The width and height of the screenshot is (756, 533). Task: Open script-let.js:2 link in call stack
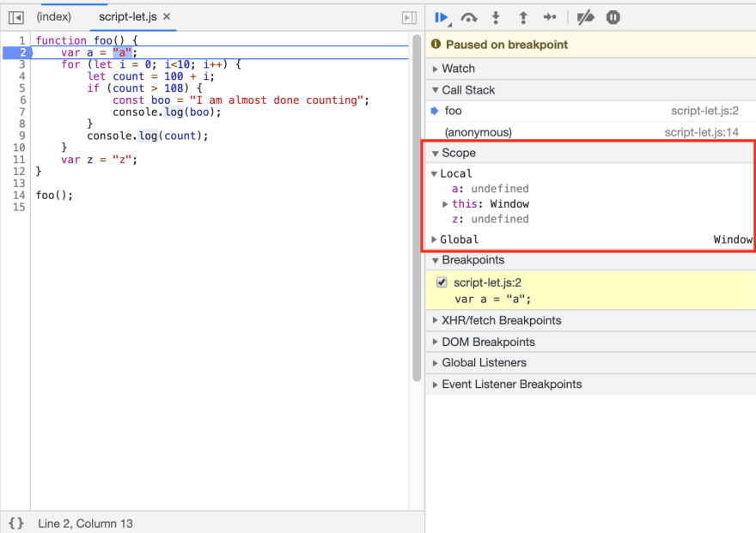pyautogui.click(x=705, y=112)
